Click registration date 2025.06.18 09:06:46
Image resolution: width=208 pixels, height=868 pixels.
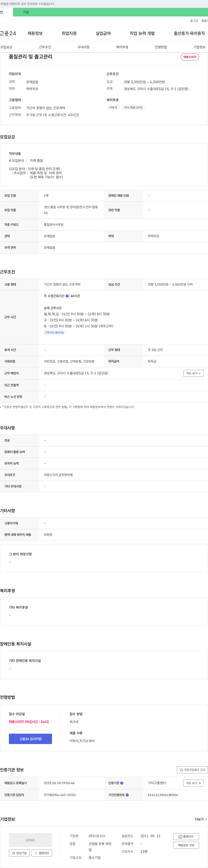point(59,783)
